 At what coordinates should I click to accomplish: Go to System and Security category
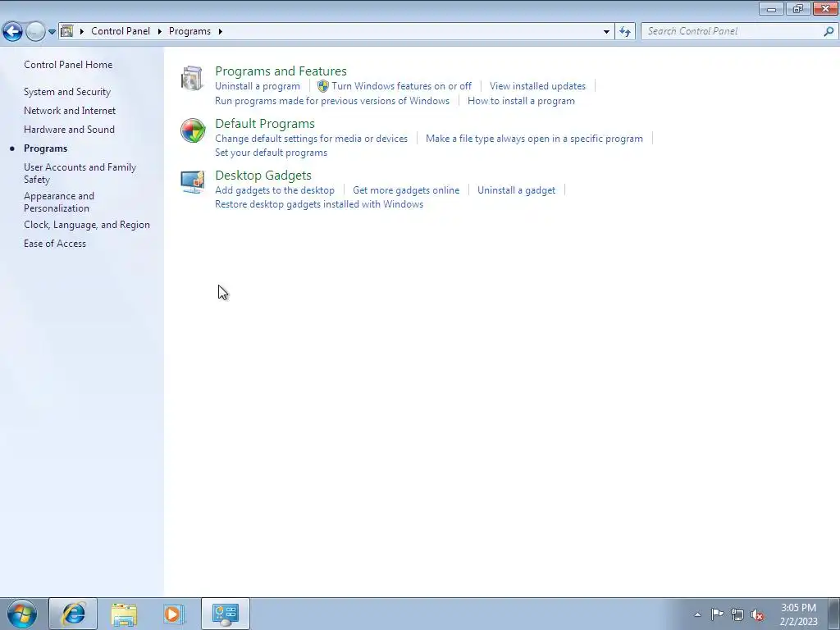(67, 92)
